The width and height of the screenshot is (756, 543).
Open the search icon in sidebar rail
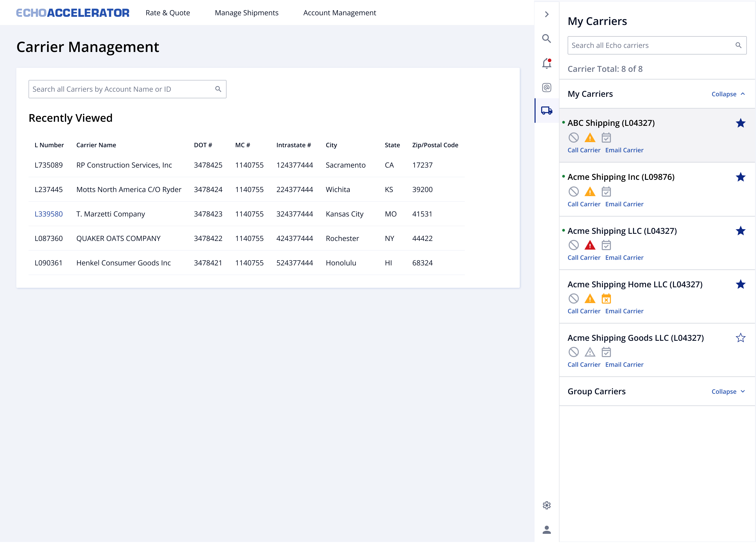click(546, 39)
